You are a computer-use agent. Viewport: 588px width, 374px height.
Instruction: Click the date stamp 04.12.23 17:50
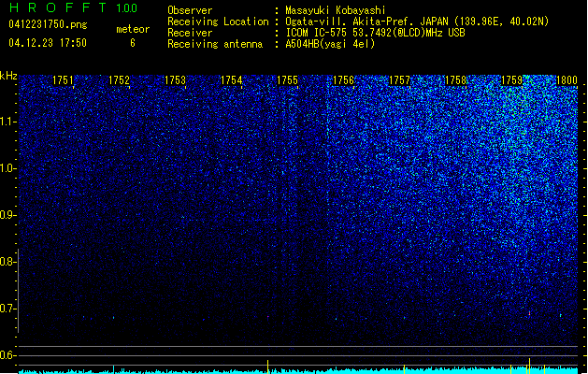click(x=48, y=43)
